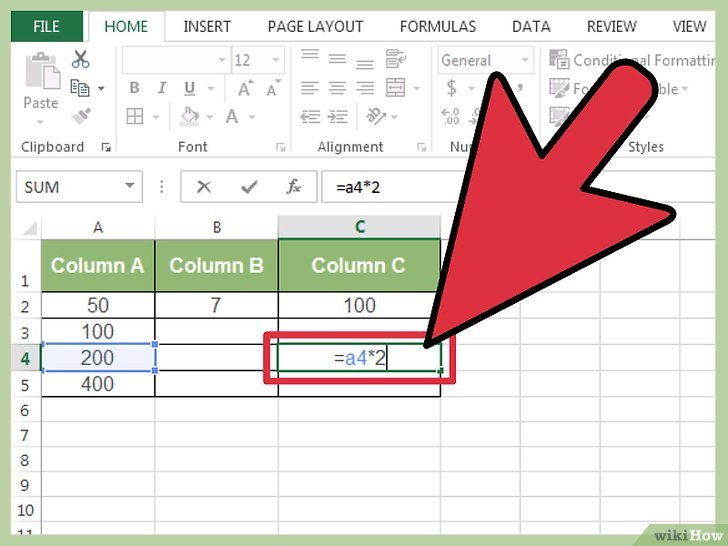Image resolution: width=728 pixels, height=546 pixels.
Task: Click Increase Font Size icon
Action: pyautogui.click(x=245, y=88)
